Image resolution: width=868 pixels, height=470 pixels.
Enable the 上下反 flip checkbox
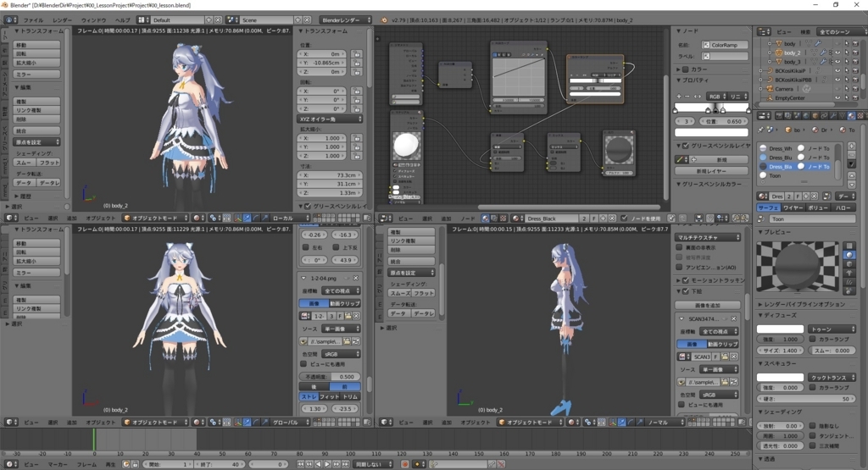point(336,247)
